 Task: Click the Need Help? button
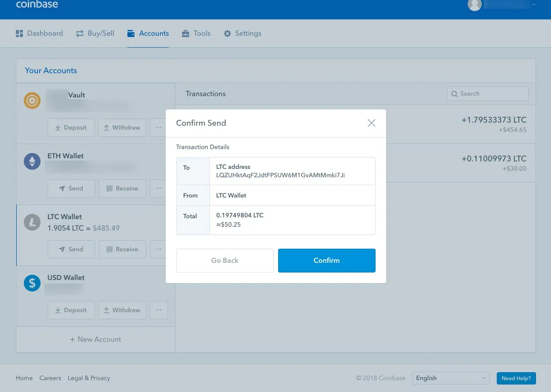click(x=516, y=378)
